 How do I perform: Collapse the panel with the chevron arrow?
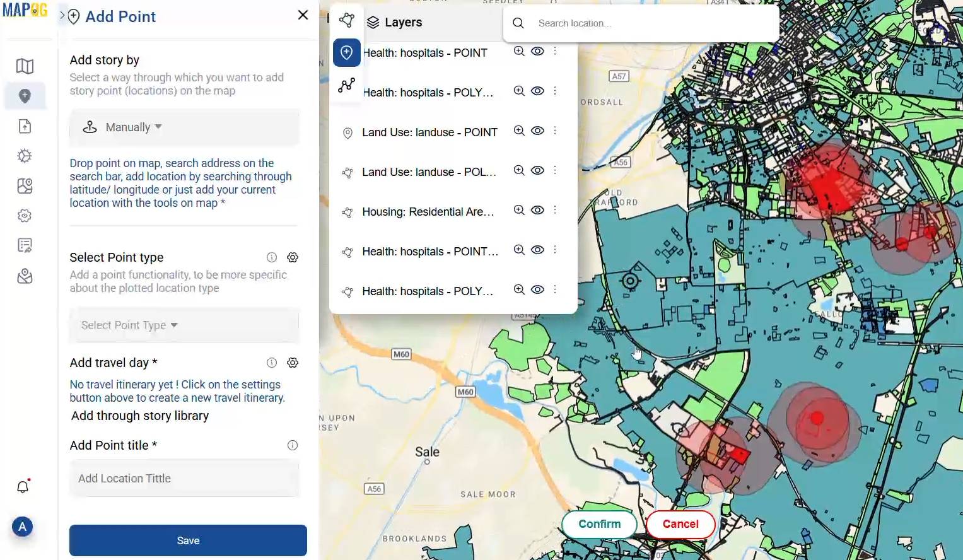(x=62, y=16)
